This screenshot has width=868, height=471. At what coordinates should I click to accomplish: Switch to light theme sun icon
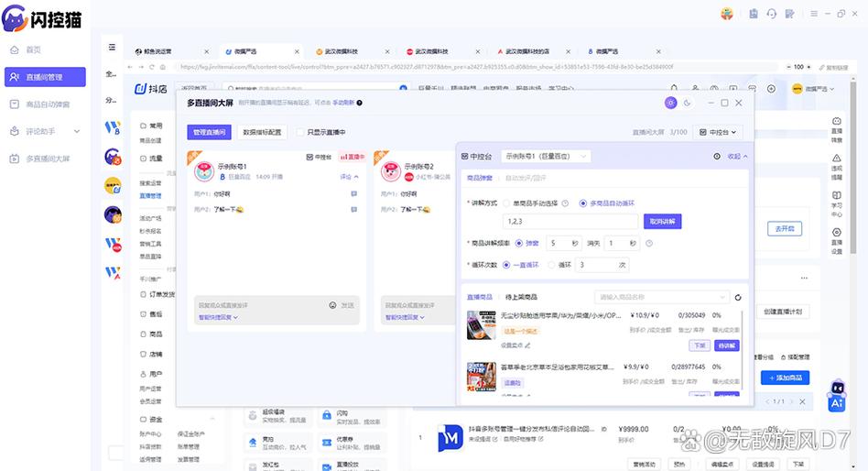(x=670, y=103)
